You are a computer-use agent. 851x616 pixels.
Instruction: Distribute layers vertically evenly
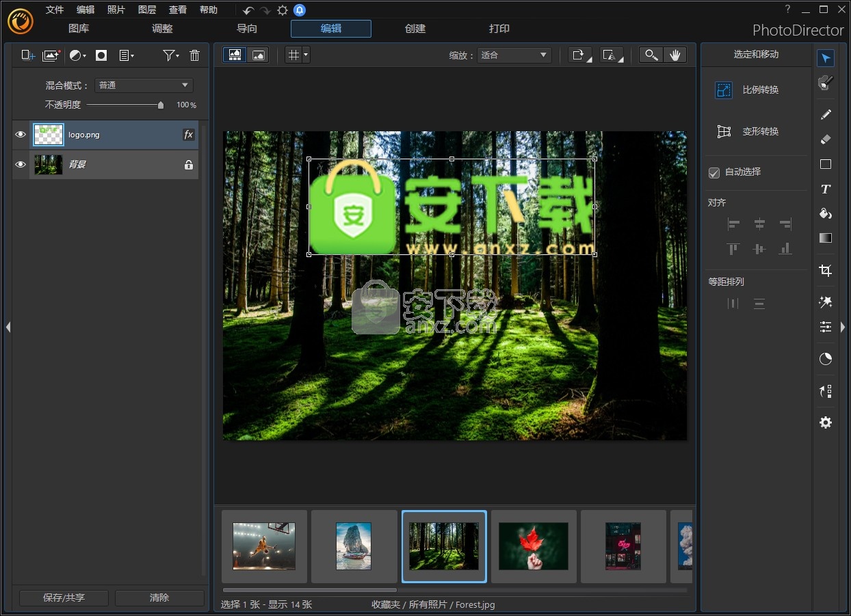[x=759, y=304]
